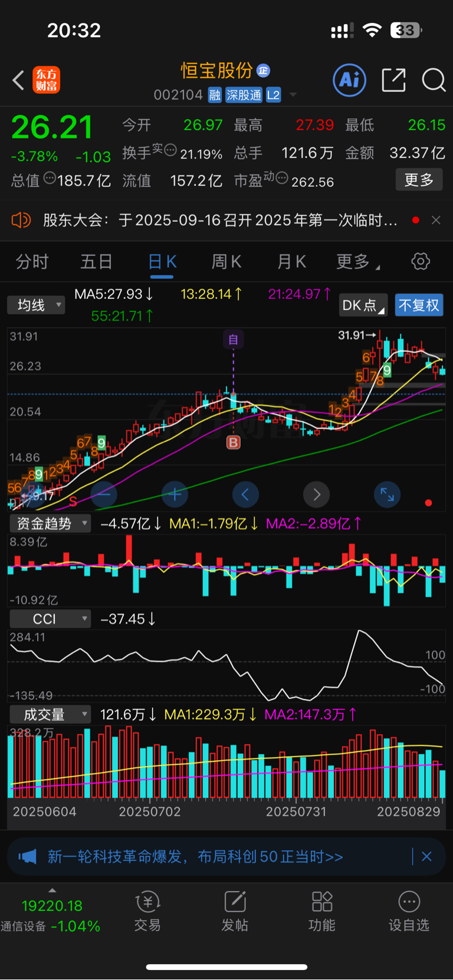Open the 发帖 post icon
This screenshot has width=453, height=980.
[x=235, y=911]
